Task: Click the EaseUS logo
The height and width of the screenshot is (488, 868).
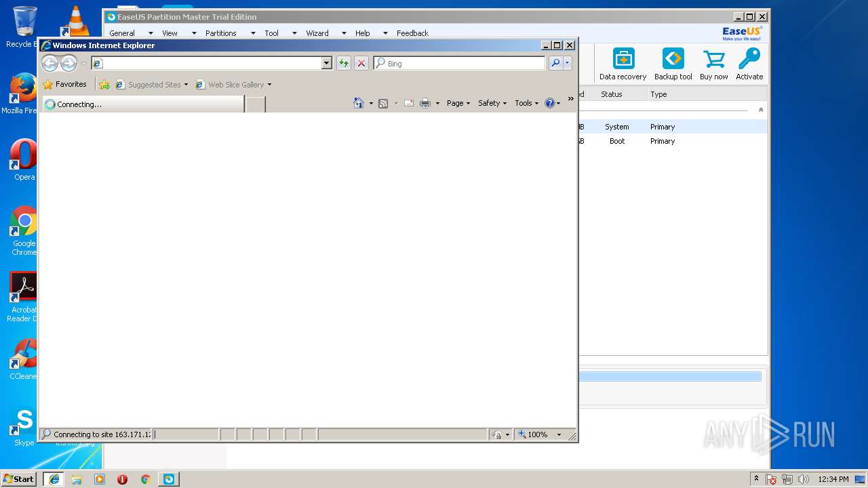Action: pos(742,33)
